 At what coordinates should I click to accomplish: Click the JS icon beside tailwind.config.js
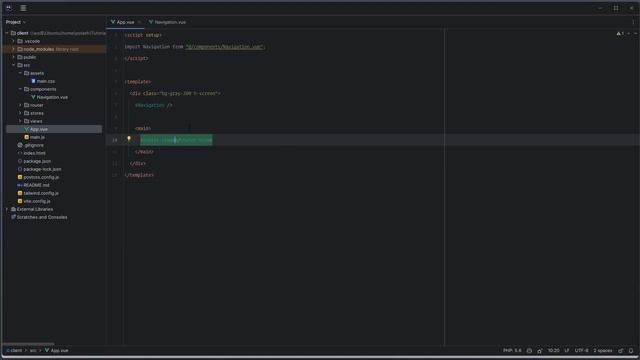pyautogui.click(x=20, y=193)
